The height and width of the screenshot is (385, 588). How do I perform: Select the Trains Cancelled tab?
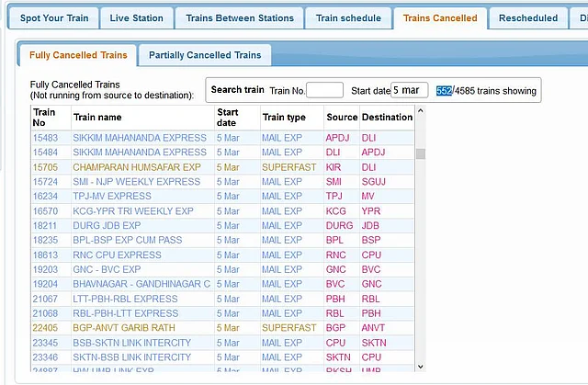[x=440, y=18]
